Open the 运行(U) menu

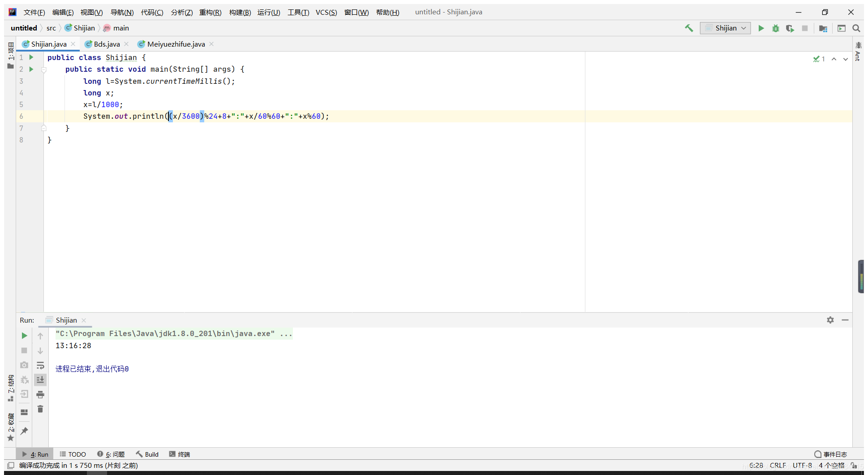tap(269, 12)
